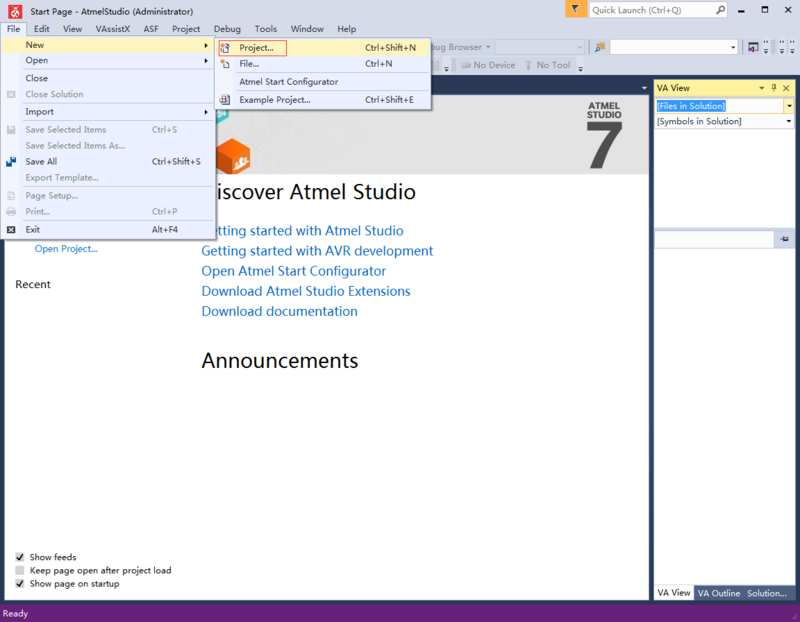Click the purple window toolbar icon
This screenshot has width=800, height=622.
[753, 47]
